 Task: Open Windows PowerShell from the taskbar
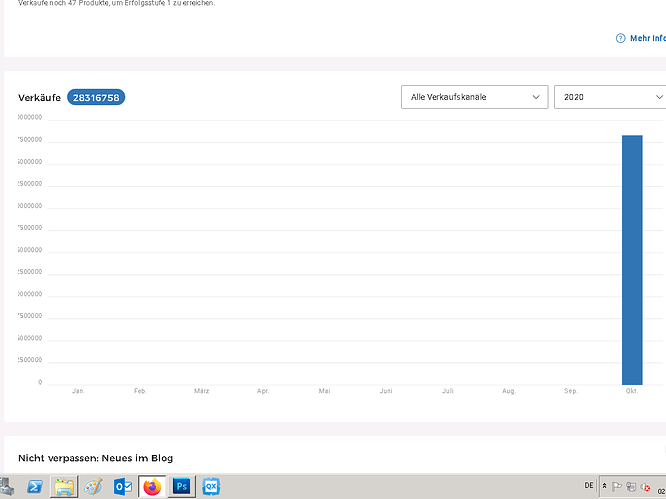33,487
